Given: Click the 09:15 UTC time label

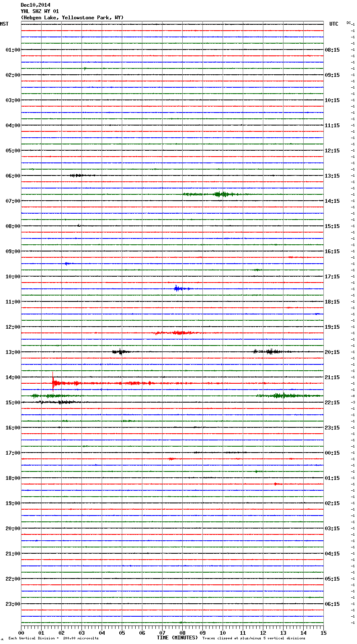Looking at the screenshot, I should click(332, 75).
